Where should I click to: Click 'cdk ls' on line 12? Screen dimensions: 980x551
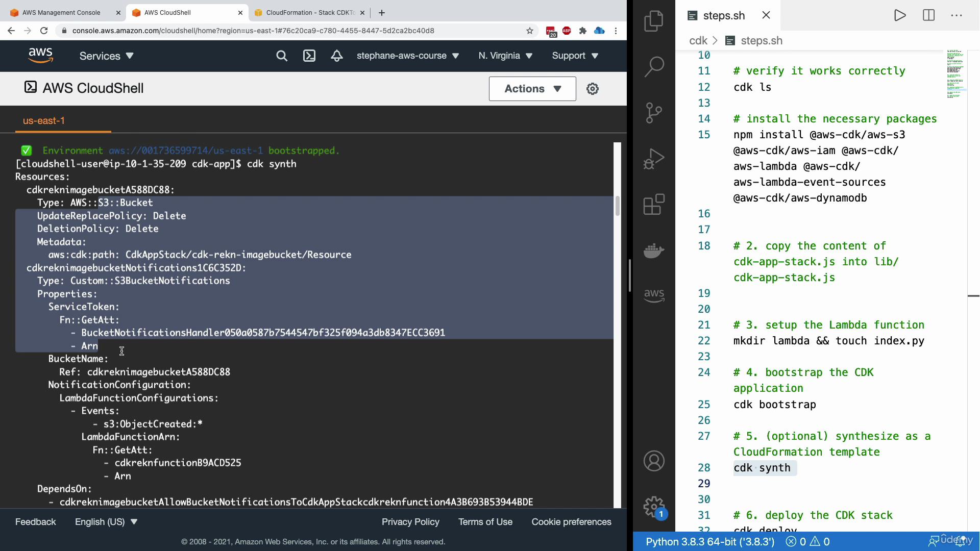coord(752,87)
